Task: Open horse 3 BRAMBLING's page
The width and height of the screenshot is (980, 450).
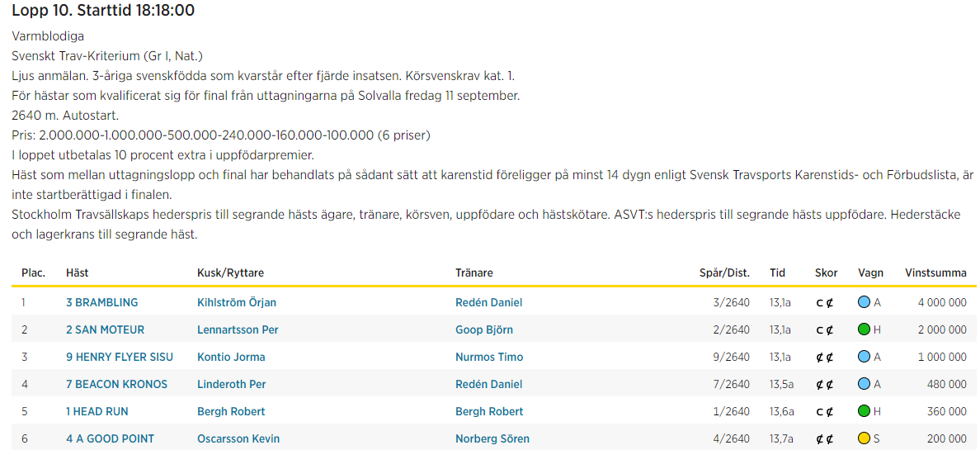Action: pos(101,303)
